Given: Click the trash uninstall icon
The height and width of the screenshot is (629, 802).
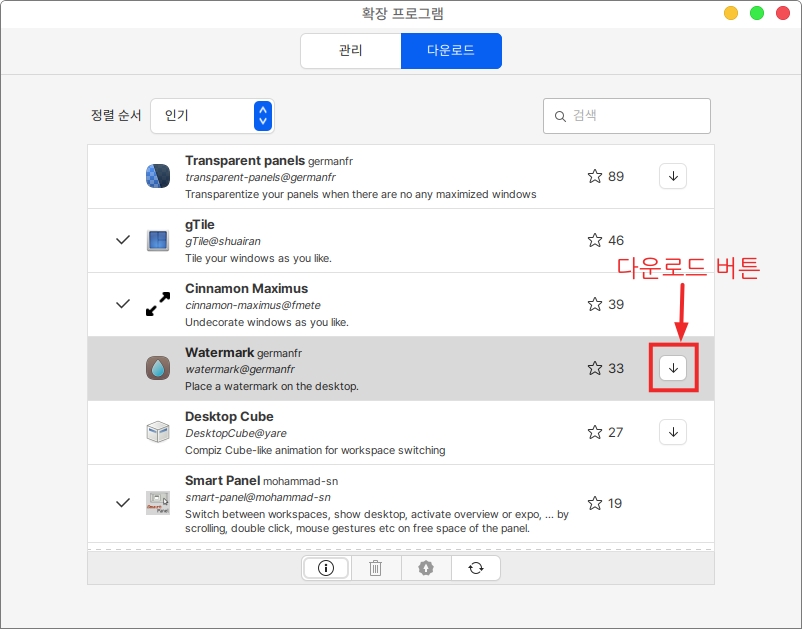Looking at the screenshot, I should (x=376, y=568).
